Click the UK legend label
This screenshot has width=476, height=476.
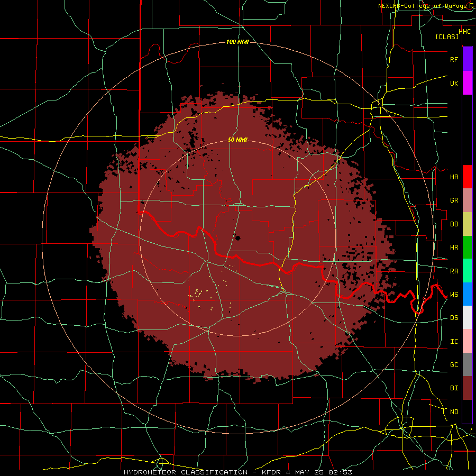[454, 83]
